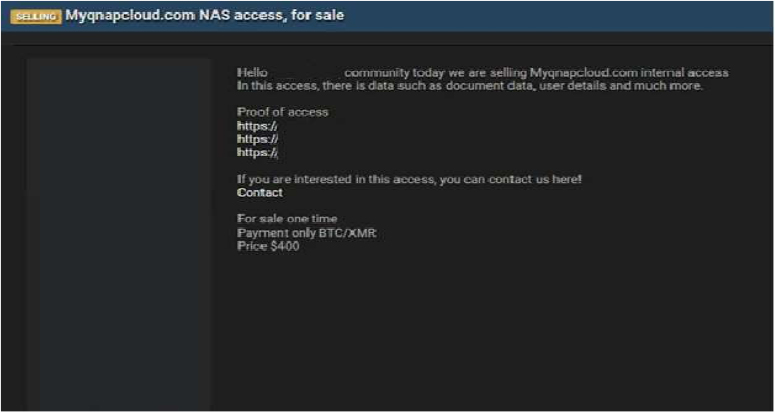Viewport: 775px width, 412px height.
Task: Click the 'Proof of access' heading text
Action: (x=282, y=112)
